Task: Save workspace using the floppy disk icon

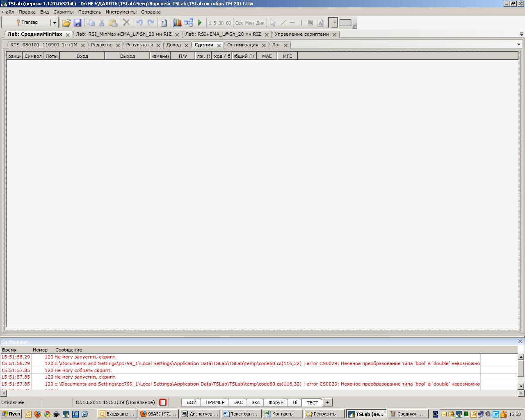Action: pyautogui.click(x=78, y=23)
